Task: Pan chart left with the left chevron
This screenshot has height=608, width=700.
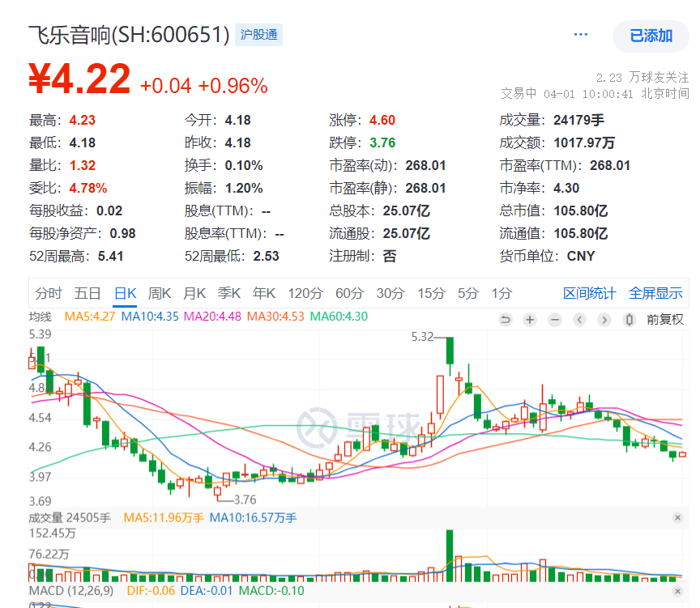Action: click(579, 320)
